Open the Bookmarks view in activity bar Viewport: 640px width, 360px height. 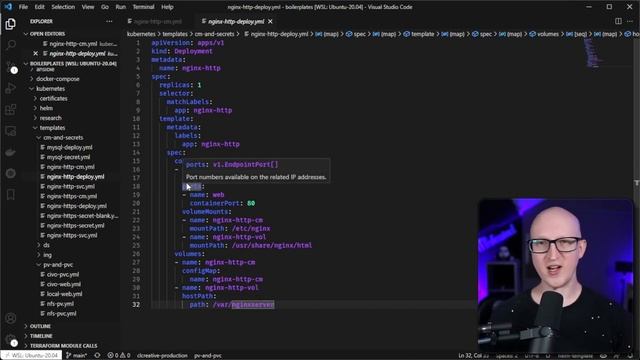pyautogui.click(x=11, y=195)
